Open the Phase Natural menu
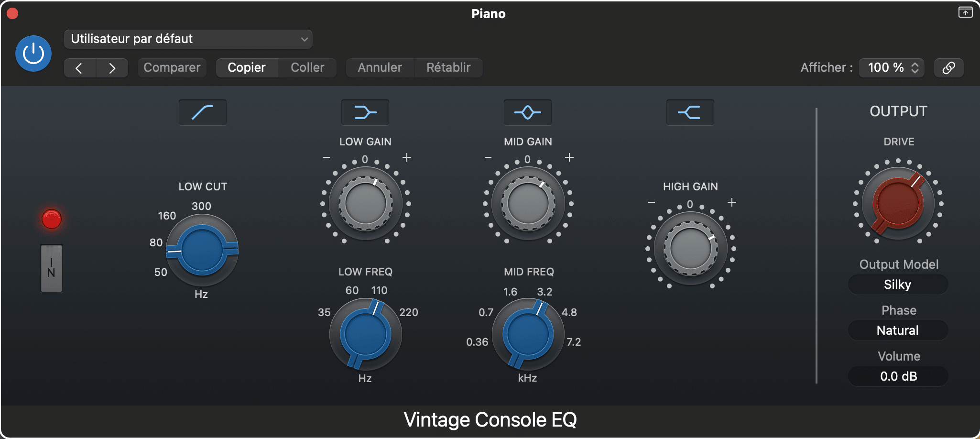 point(898,330)
